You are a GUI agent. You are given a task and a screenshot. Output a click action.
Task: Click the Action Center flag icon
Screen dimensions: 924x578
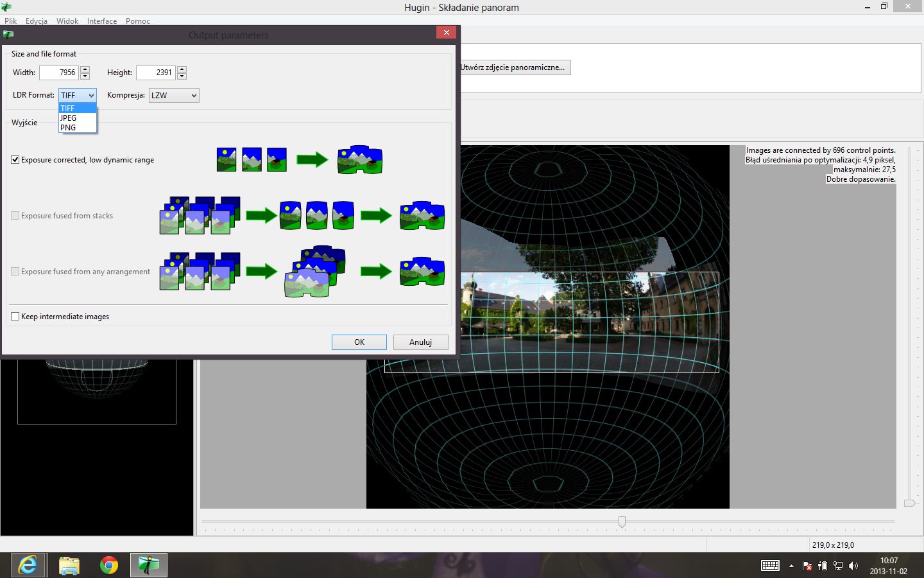pyautogui.click(x=807, y=566)
